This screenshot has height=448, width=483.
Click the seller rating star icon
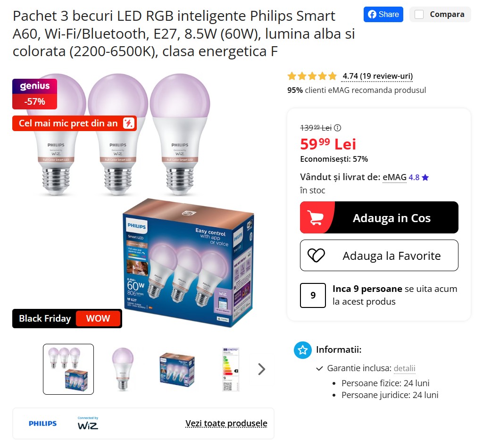click(425, 177)
